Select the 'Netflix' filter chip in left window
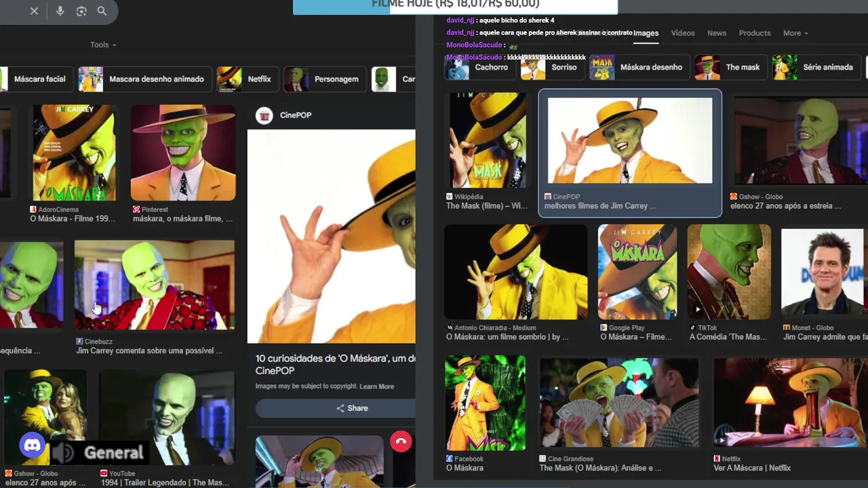868x488 pixels. [x=248, y=79]
